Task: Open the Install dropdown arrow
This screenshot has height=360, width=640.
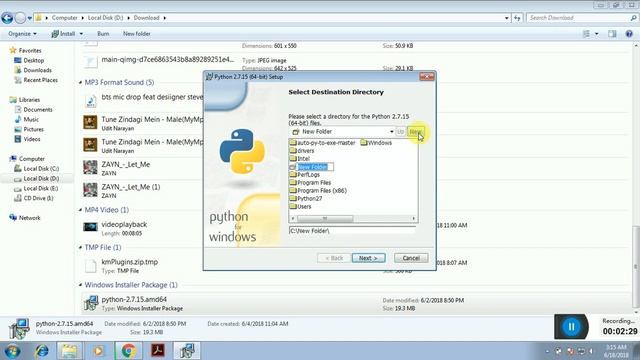Action: (81, 34)
